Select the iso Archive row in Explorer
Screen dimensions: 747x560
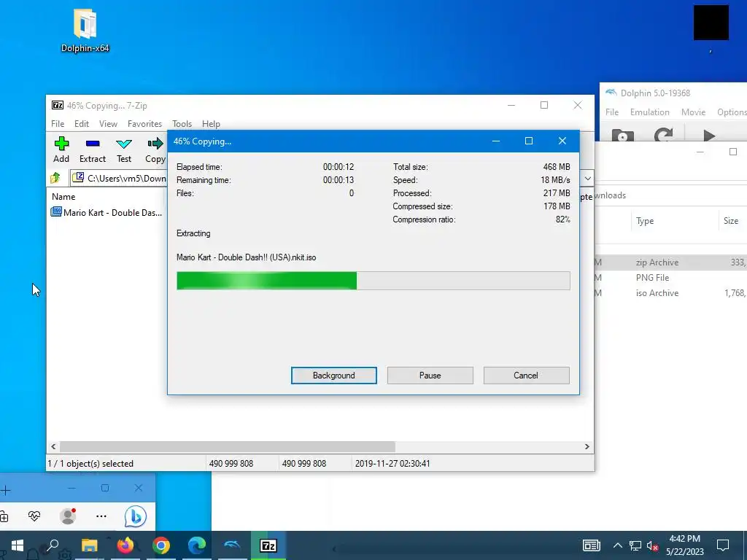[671, 293]
